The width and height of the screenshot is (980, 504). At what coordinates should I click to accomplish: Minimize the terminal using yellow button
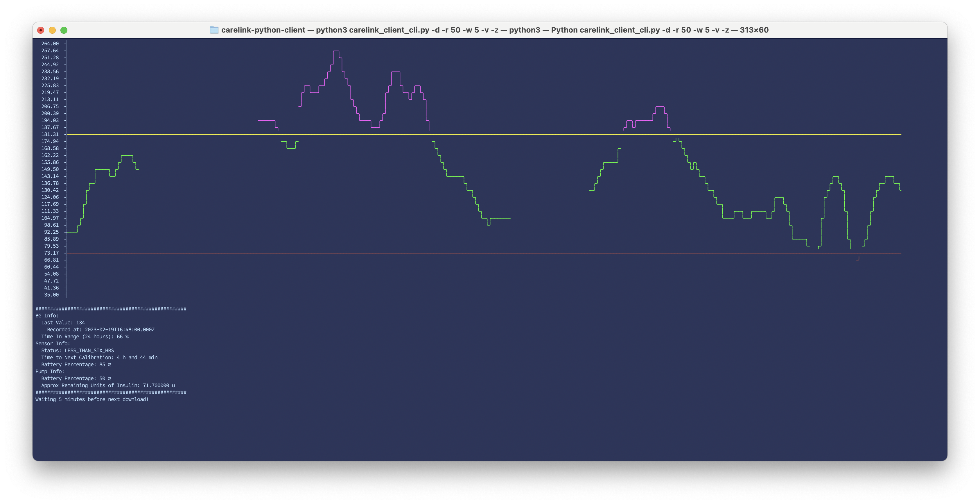(53, 30)
